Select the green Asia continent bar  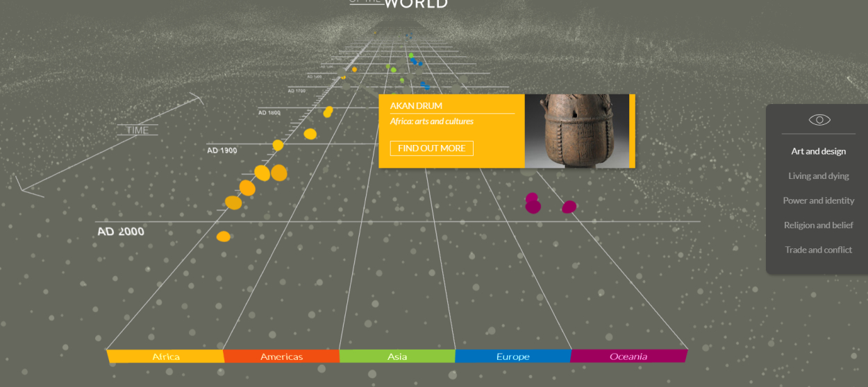point(397,356)
